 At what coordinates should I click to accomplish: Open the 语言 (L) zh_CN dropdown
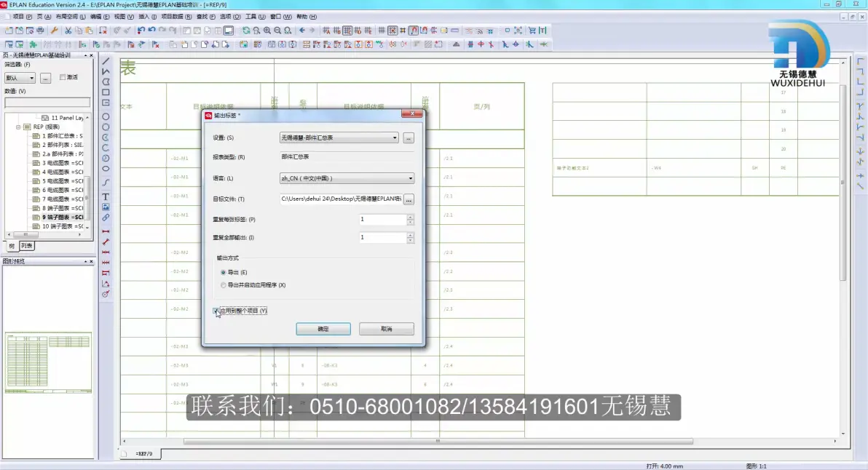pyautogui.click(x=347, y=178)
